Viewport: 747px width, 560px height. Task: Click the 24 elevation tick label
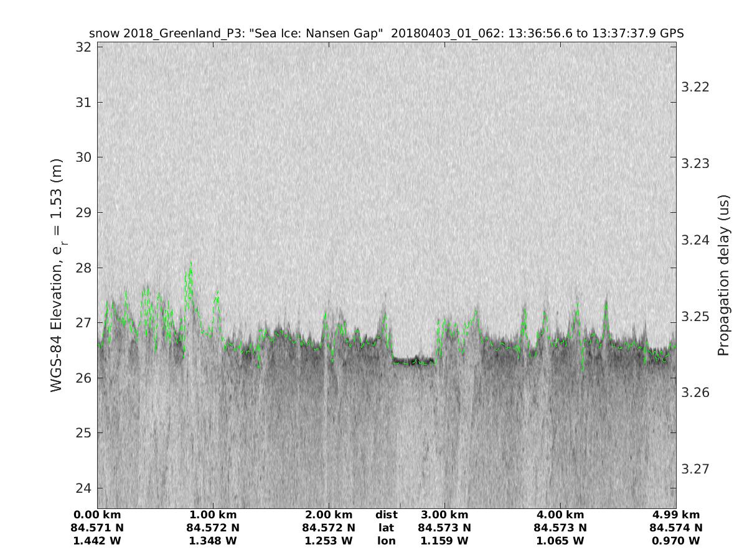pos(84,488)
